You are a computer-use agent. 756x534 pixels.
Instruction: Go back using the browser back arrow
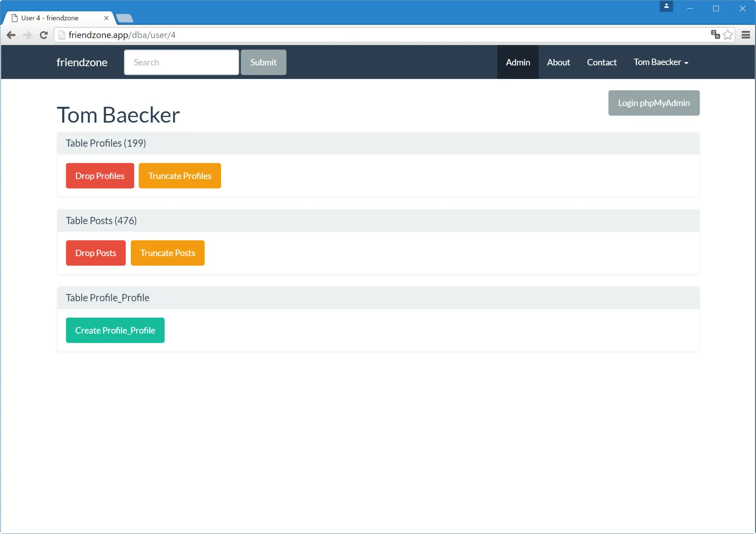pyautogui.click(x=11, y=35)
